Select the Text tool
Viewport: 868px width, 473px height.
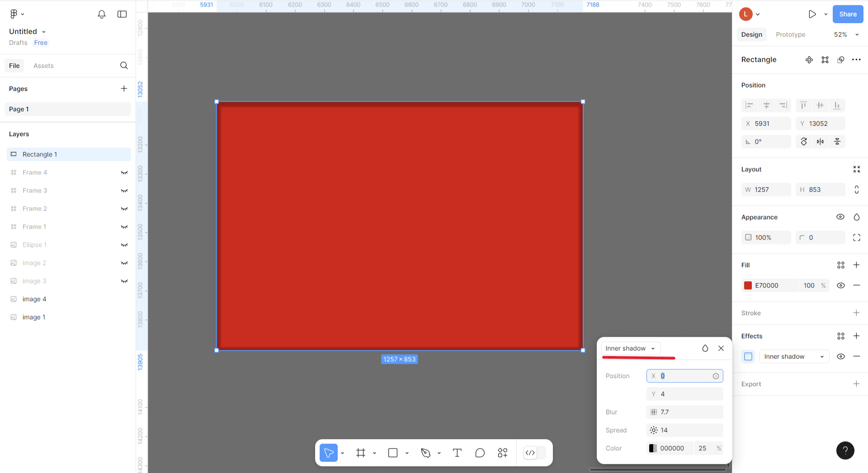(x=457, y=453)
